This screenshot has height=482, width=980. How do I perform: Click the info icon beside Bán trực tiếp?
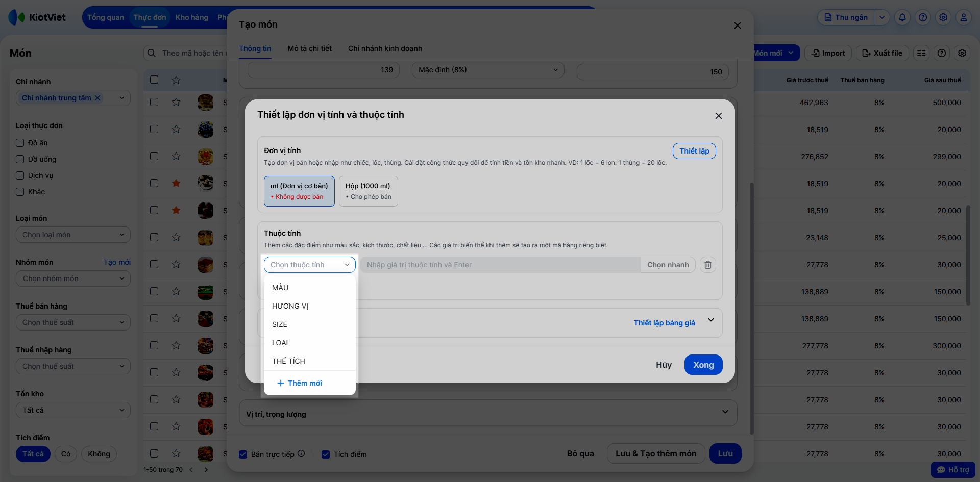coord(301,453)
